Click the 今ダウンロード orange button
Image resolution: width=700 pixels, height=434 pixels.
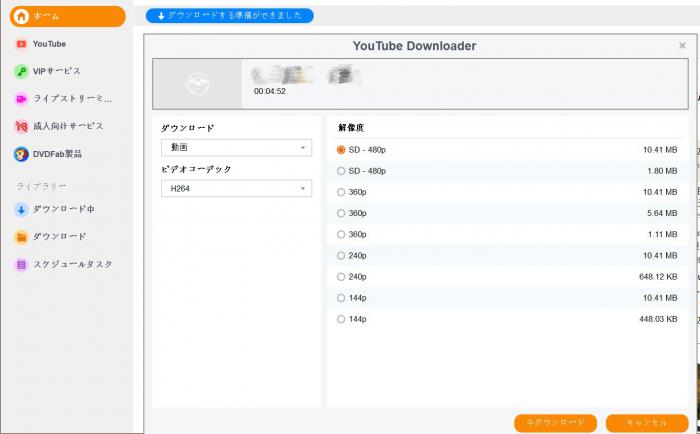[555, 422]
